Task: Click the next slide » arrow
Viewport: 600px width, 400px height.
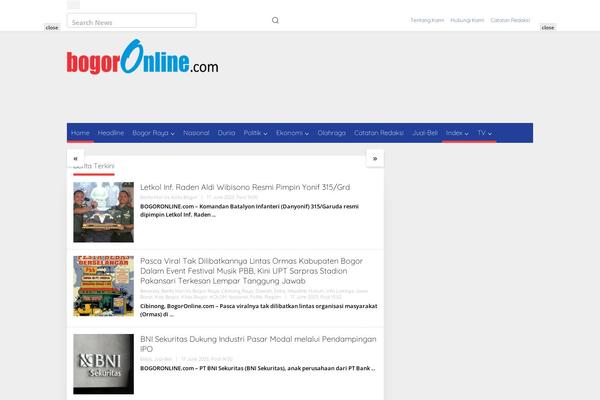Action: click(375, 158)
